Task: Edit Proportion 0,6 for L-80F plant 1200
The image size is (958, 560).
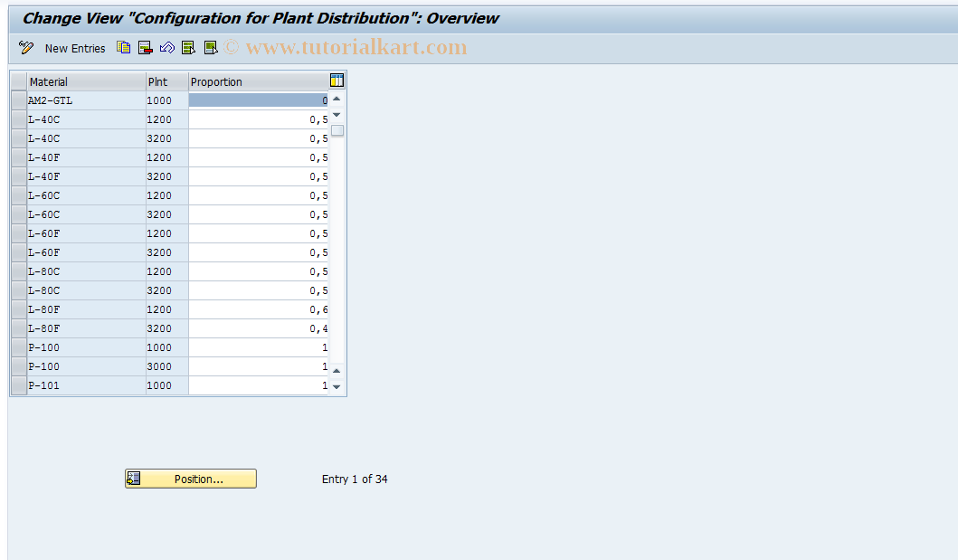Action: click(259, 309)
